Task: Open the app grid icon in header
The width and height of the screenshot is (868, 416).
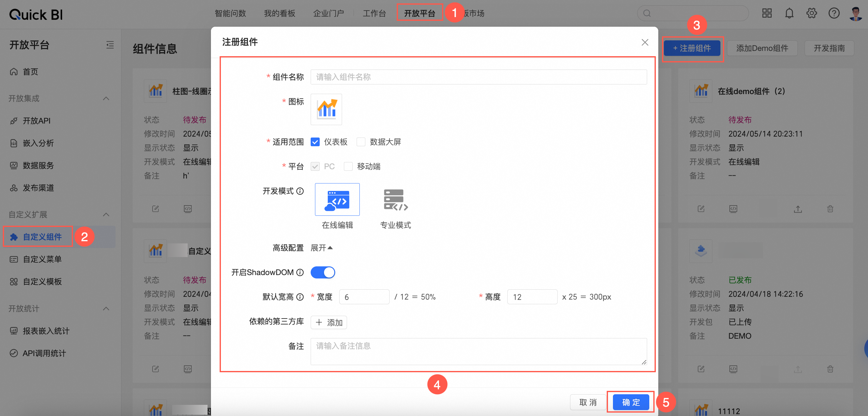Action: tap(767, 13)
